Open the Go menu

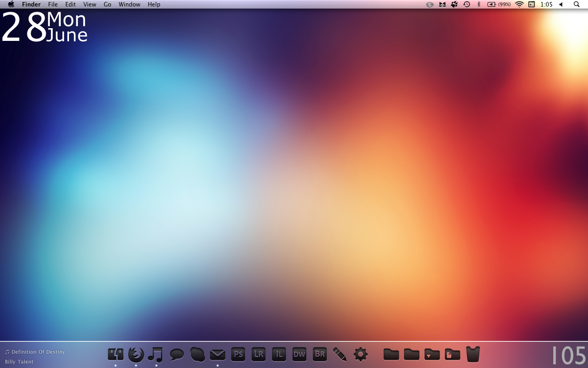107,4
